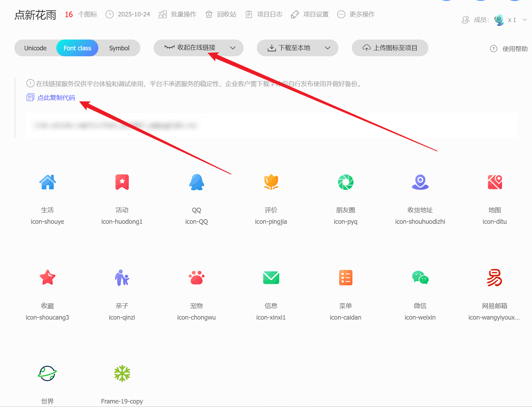Viewport: 532px width, 407px height.
Task: Open 批量操作 batch operations
Action: click(x=177, y=14)
